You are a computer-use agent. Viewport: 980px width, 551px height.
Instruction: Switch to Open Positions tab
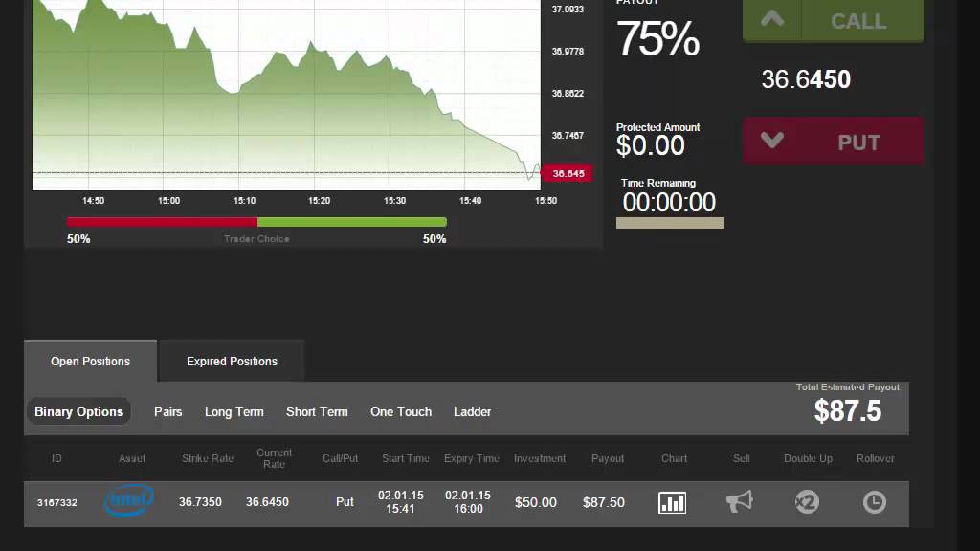click(x=91, y=361)
